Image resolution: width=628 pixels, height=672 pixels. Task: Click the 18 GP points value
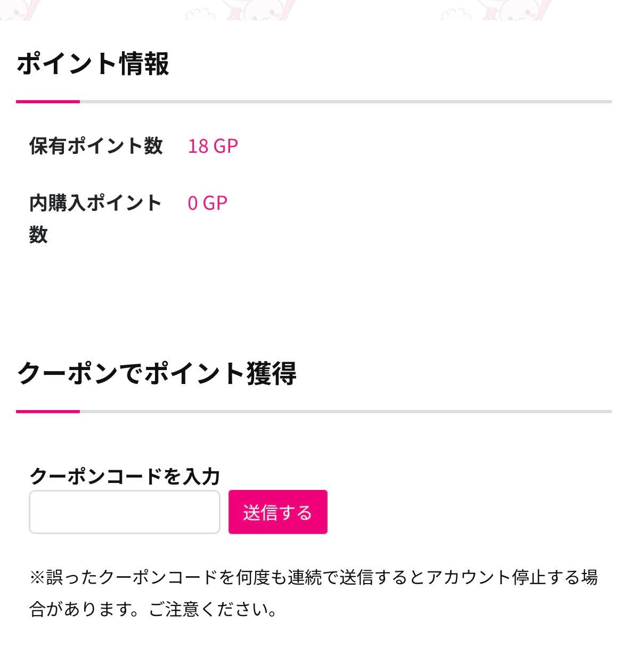(x=213, y=145)
